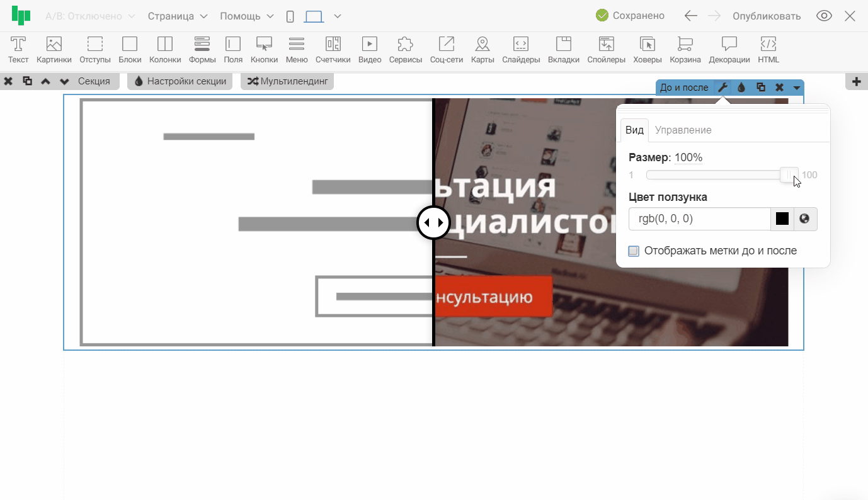This screenshot has height=500, width=868.
Task: Click the Корзина cart widget icon
Action: (685, 50)
